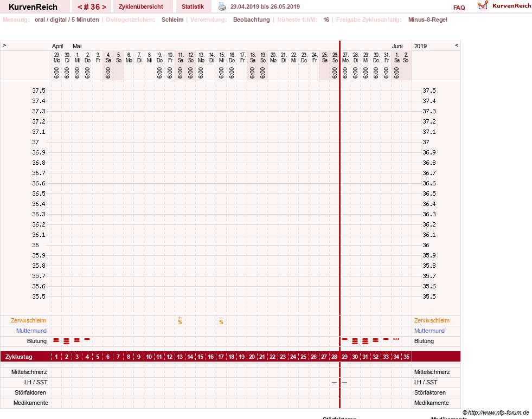Image resolution: width=532 pixels, height=419 pixels.
Task: Click the '<' arrow at chart top right
Action: click(457, 45)
